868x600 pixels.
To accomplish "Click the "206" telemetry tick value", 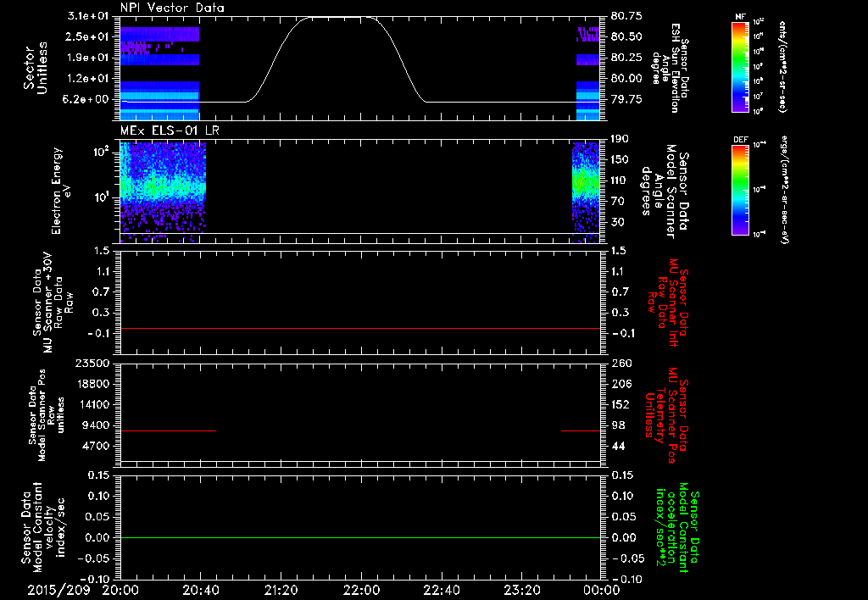I will tap(620, 384).
